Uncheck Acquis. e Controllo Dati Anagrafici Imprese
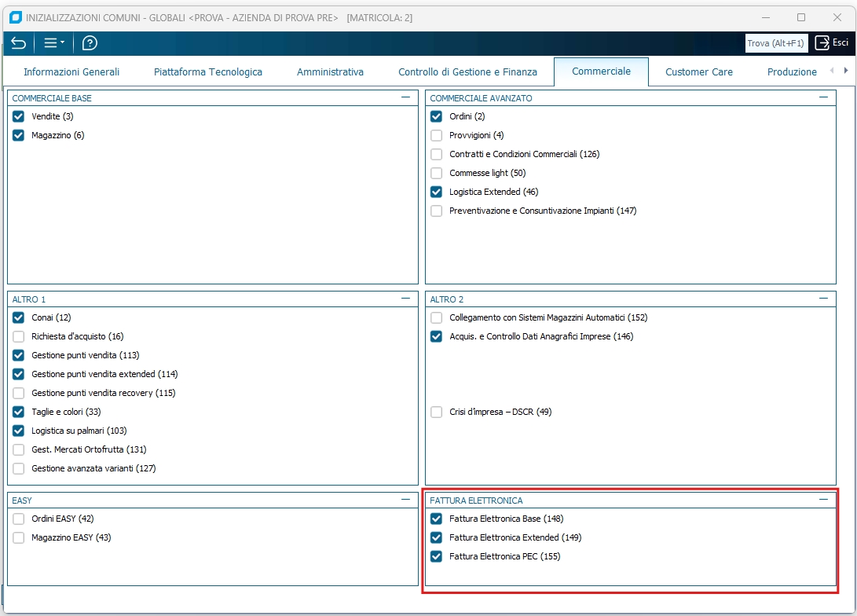857x616 pixels. pyautogui.click(x=436, y=336)
